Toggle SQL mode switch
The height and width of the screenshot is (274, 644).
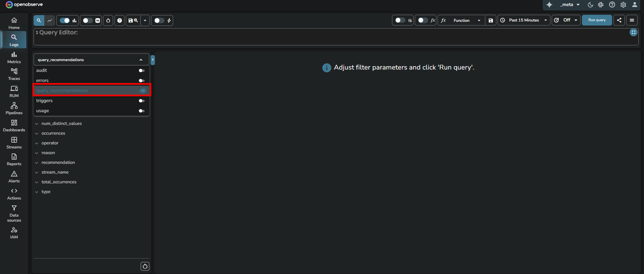88,20
